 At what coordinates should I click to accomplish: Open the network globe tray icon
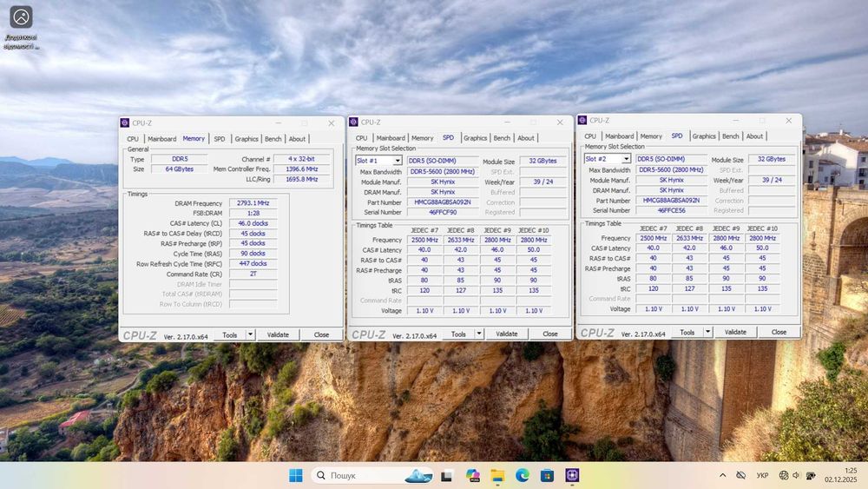pos(783,475)
